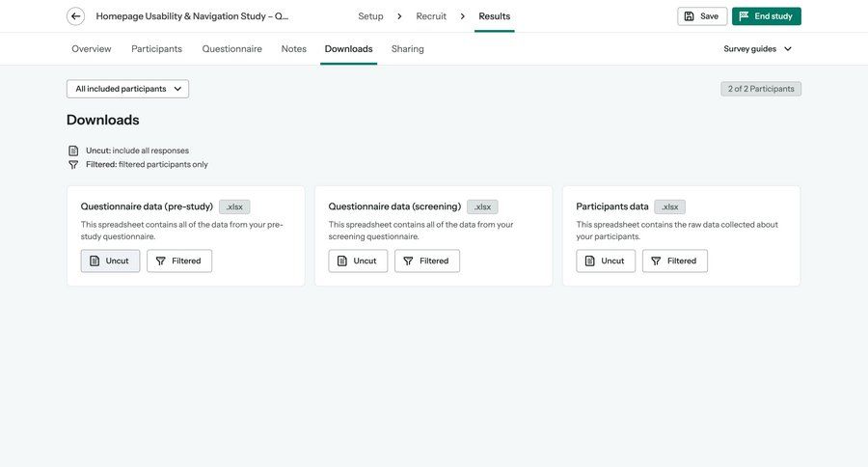
Task: Open the Questionnaire tab
Action: 231,49
